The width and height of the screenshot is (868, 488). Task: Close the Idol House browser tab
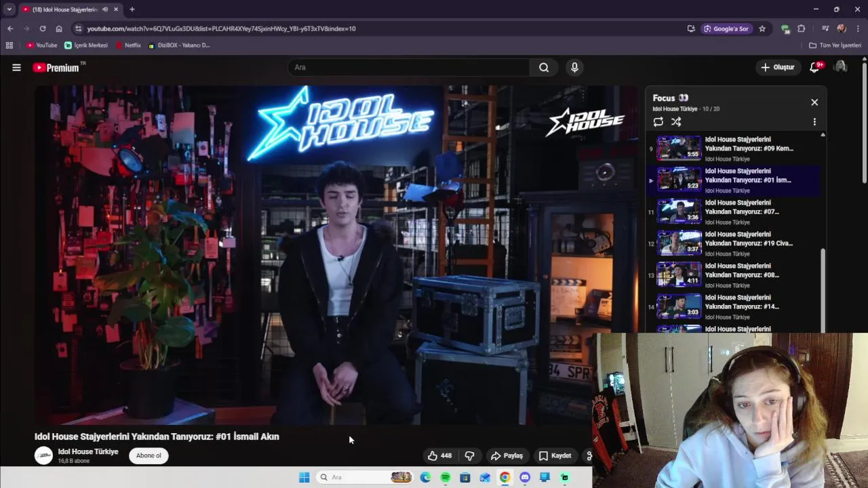[116, 9]
